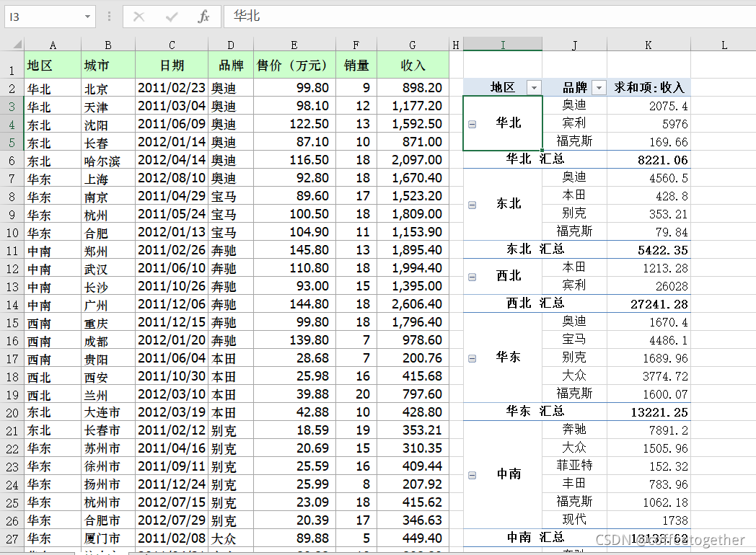Select pivot value 13221.25

(x=649, y=412)
